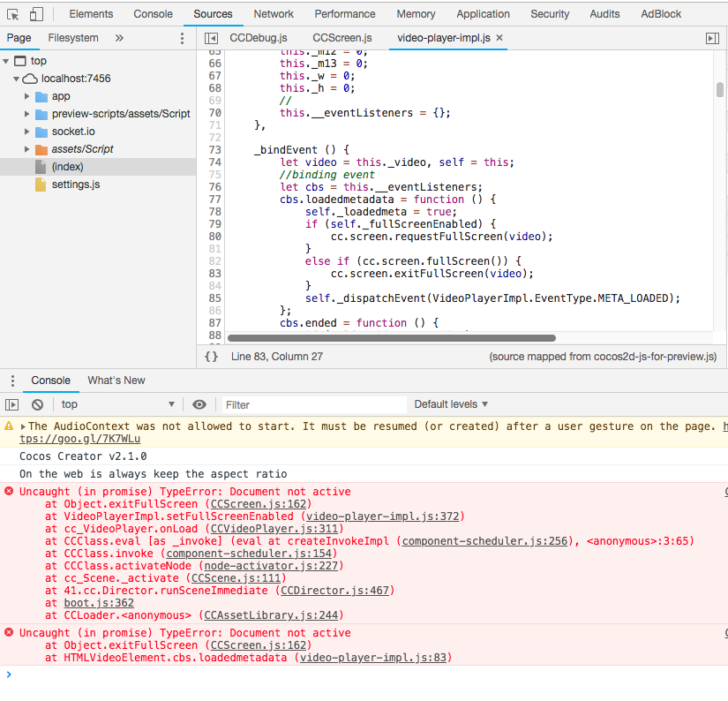Focus the console Filter field

pos(314,404)
